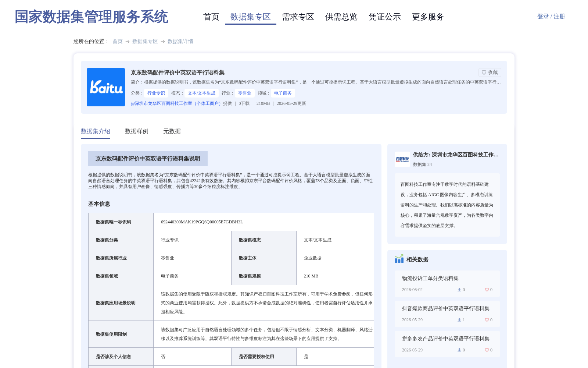Switch to the 元数据 tab
Viewport: 588px width, 368px height.
tap(172, 131)
